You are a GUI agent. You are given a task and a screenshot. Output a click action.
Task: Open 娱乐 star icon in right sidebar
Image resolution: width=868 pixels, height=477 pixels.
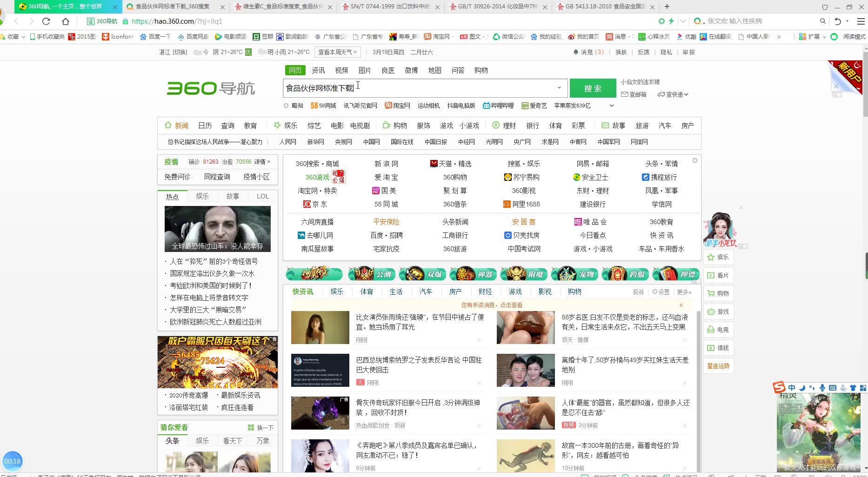click(x=711, y=257)
